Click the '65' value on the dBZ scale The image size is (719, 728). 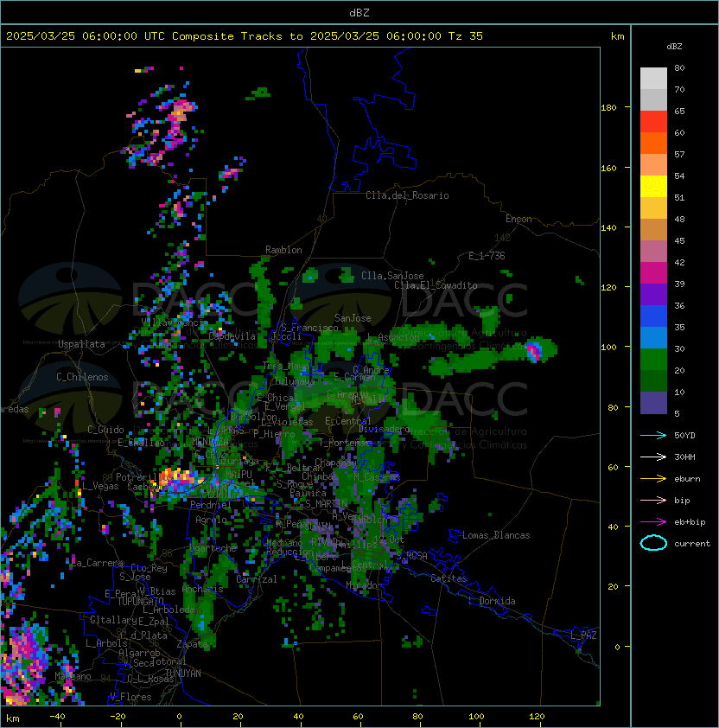coord(679,111)
